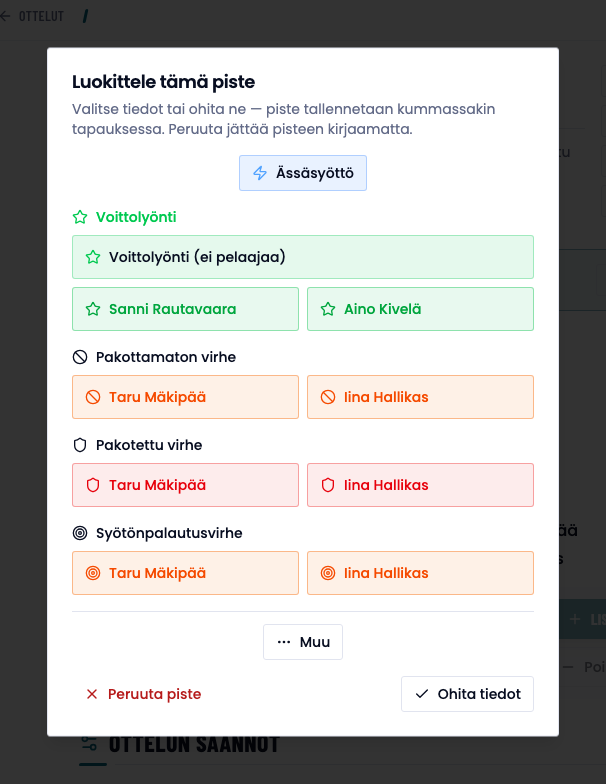Click the star icon next to Aino Kivelä
This screenshot has width=606, height=784.
click(x=328, y=309)
